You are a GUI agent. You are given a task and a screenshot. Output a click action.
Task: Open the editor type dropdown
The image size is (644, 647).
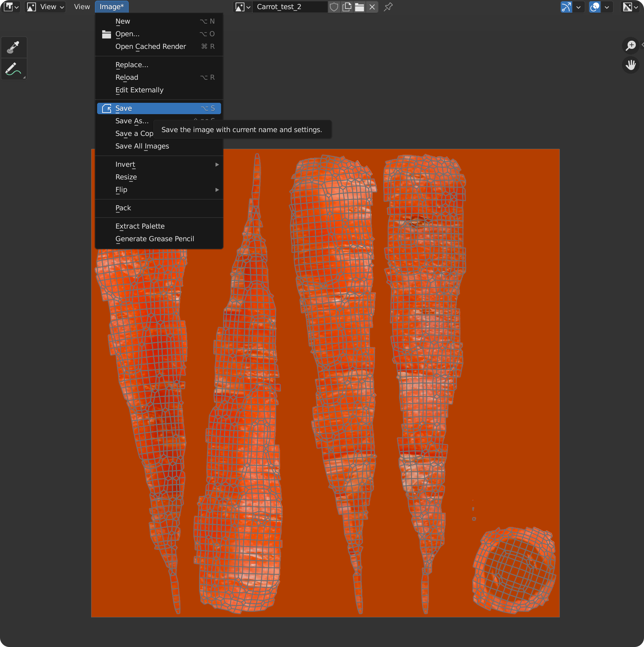[x=11, y=7]
